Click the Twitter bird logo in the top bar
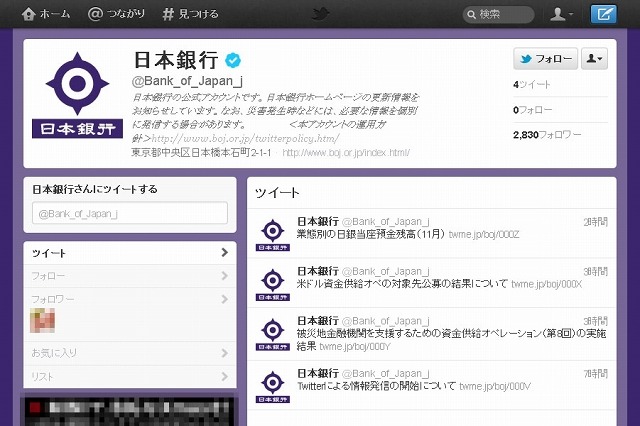This screenshot has height=426, width=640. [320, 14]
